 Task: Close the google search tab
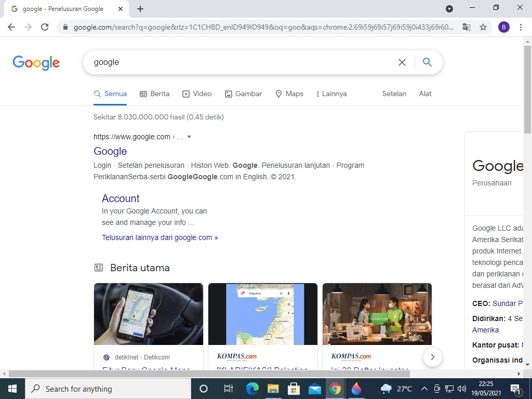[121, 9]
